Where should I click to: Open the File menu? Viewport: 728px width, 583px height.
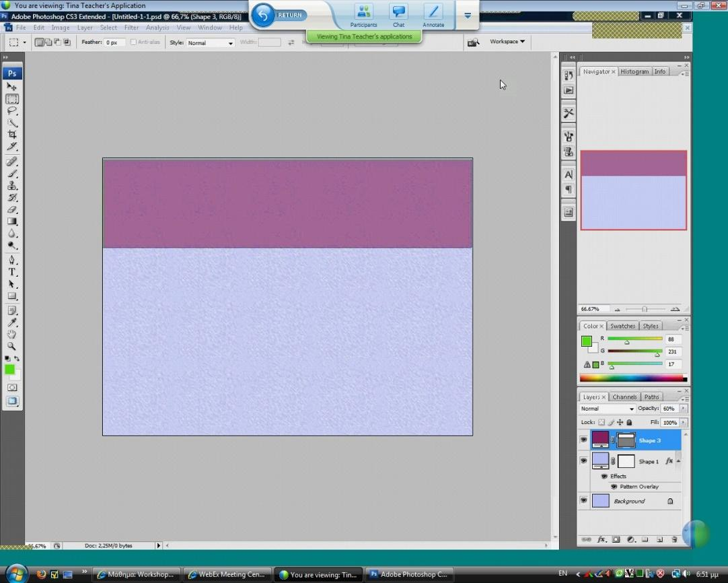21,28
